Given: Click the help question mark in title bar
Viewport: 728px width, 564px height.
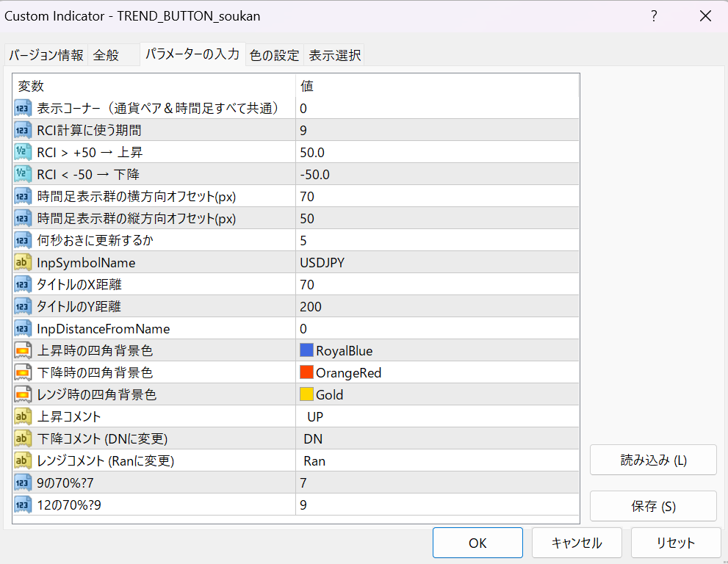Looking at the screenshot, I should pos(654,16).
